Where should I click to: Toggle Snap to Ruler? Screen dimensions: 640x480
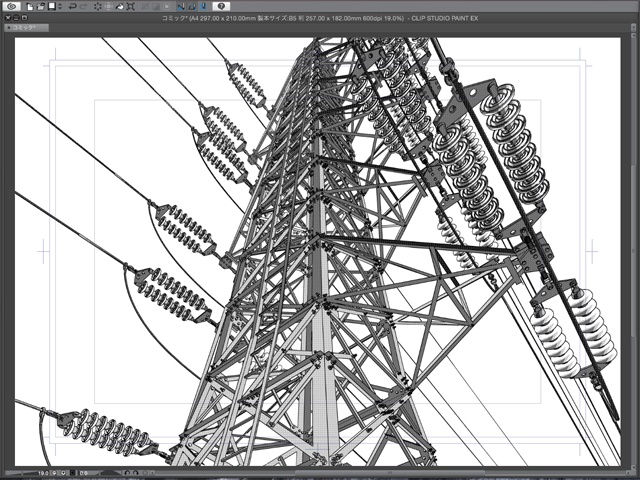[x=180, y=6]
